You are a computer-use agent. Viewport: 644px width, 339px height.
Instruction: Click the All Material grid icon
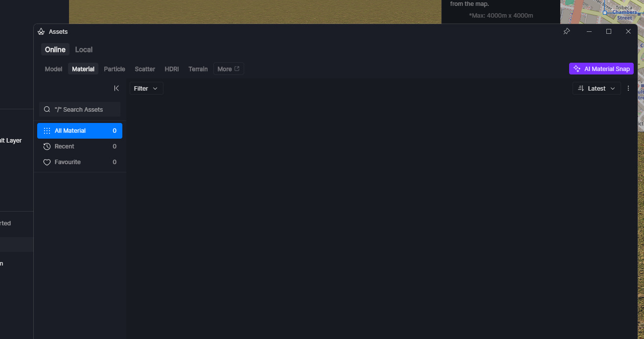coord(47,131)
